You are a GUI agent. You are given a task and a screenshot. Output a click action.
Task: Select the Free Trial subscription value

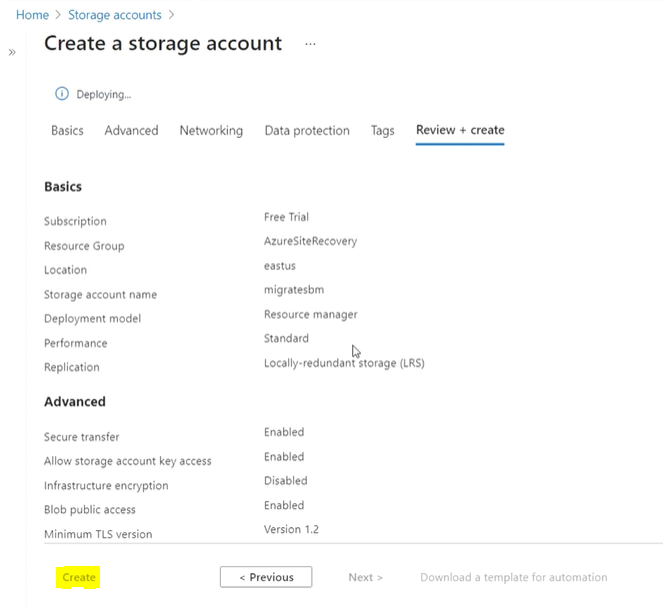click(286, 217)
